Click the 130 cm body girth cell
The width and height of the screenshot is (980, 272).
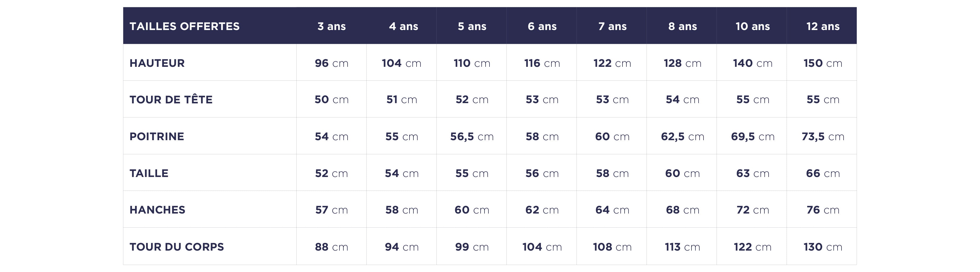point(822,247)
